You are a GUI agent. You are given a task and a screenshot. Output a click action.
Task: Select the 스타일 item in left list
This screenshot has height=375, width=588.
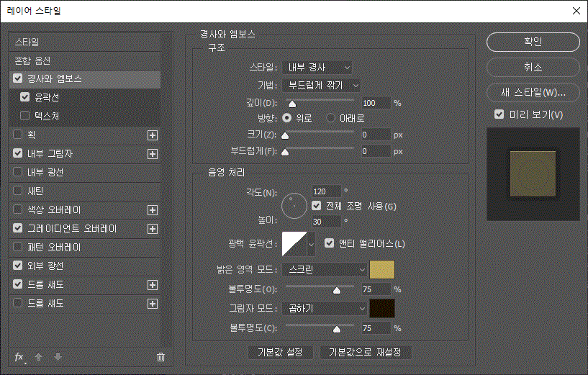pyautogui.click(x=85, y=42)
